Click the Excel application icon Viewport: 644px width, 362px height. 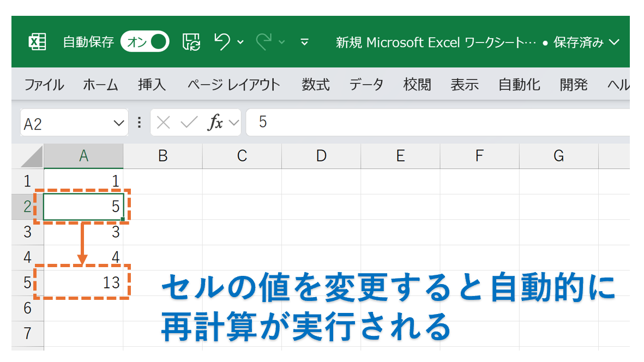(38, 41)
